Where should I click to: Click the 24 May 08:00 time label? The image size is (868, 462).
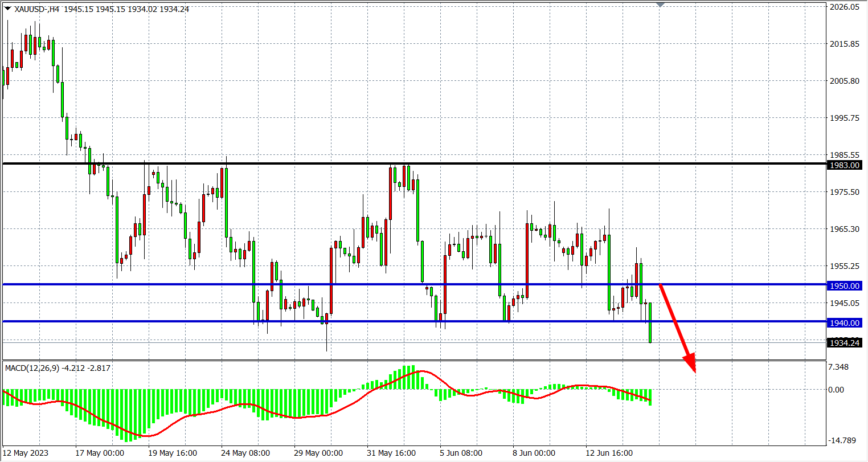pos(245,453)
